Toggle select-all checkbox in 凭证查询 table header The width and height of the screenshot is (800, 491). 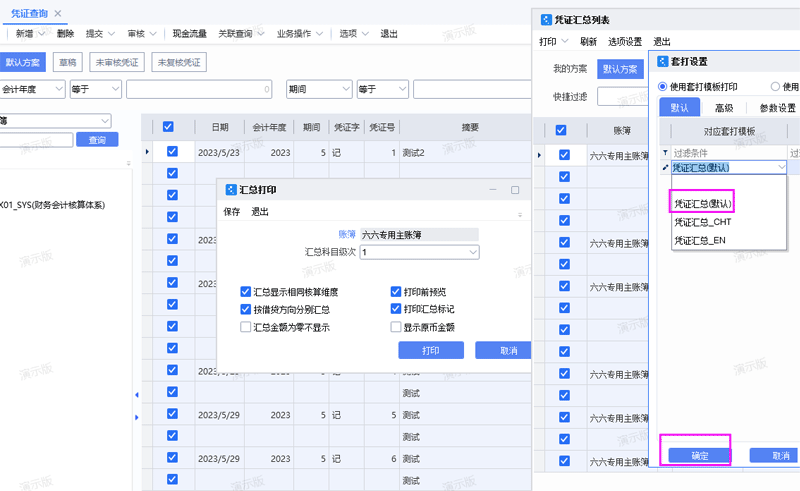pyautogui.click(x=168, y=127)
